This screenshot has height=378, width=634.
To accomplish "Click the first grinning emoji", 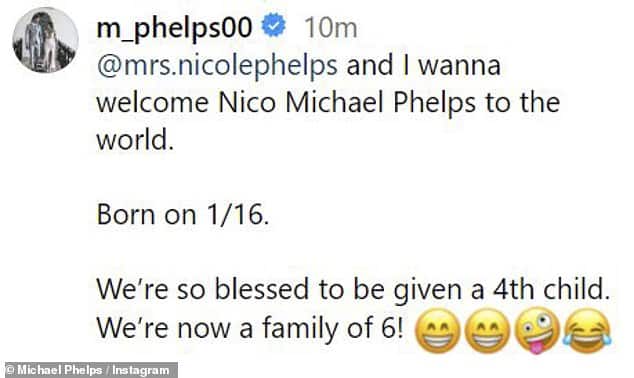I will click(x=438, y=330).
